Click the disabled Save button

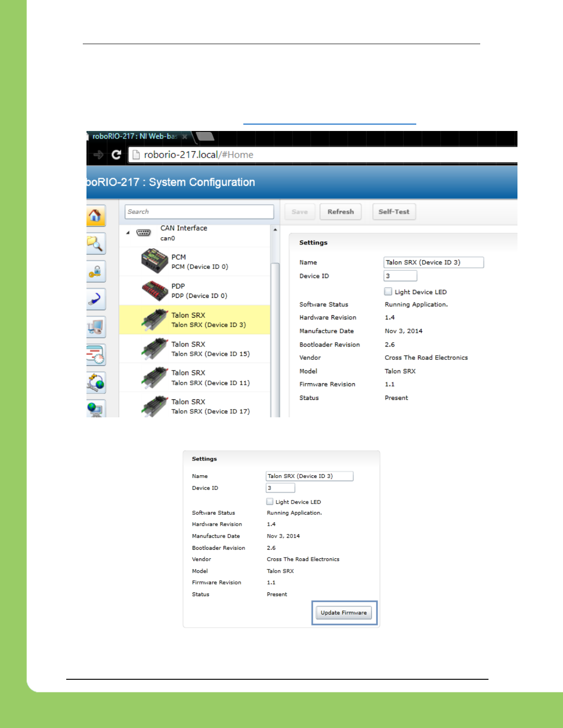pyautogui.click(x=299, y=212)
